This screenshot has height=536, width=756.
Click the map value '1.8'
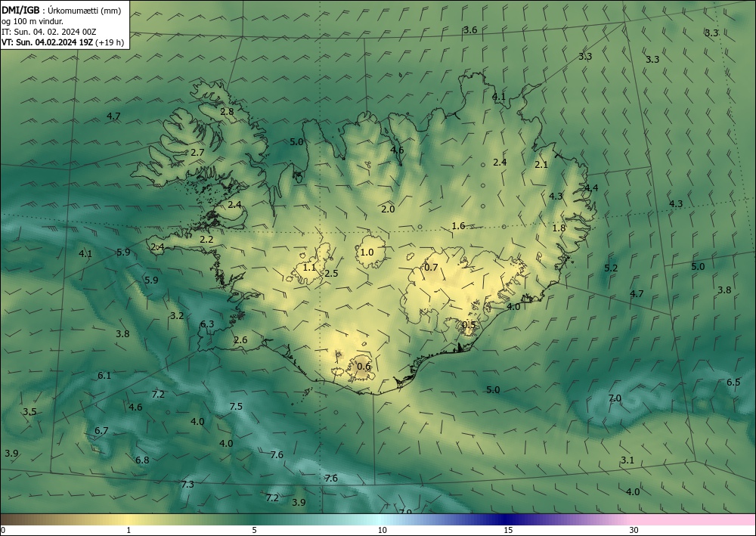point(559,228)
